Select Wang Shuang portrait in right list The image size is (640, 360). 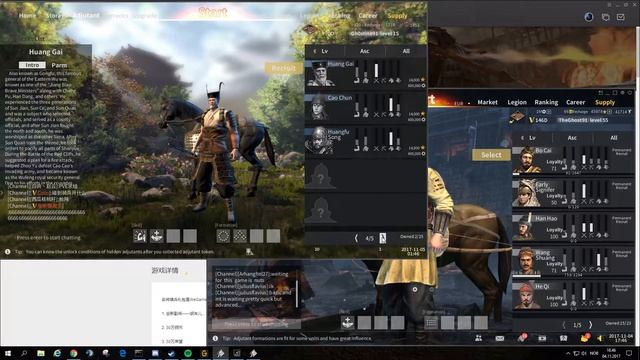coord(526,262)
